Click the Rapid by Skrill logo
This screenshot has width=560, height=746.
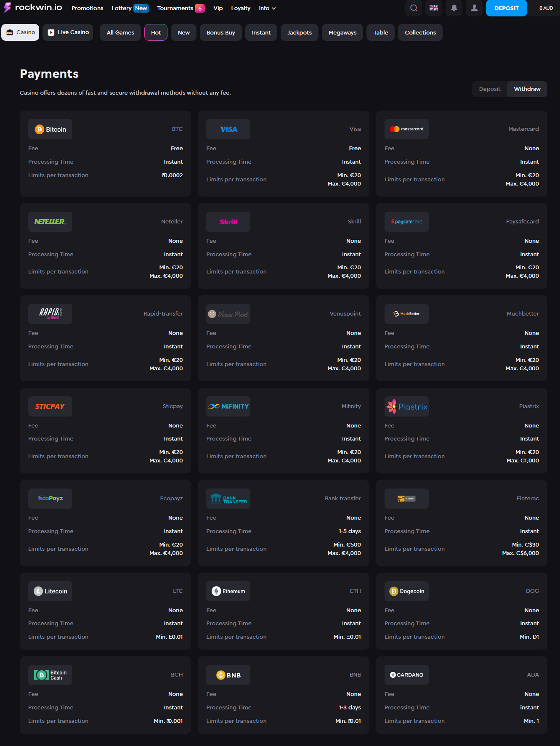pos(50,314)
